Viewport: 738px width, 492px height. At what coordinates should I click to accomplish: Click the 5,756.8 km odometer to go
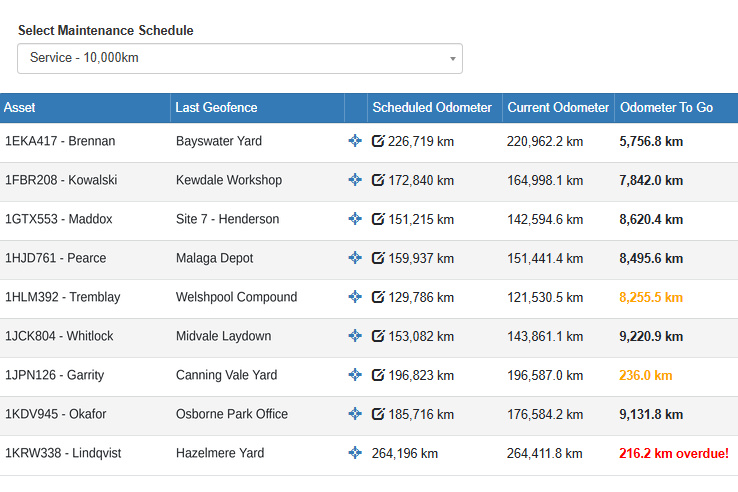coord(651,142)
